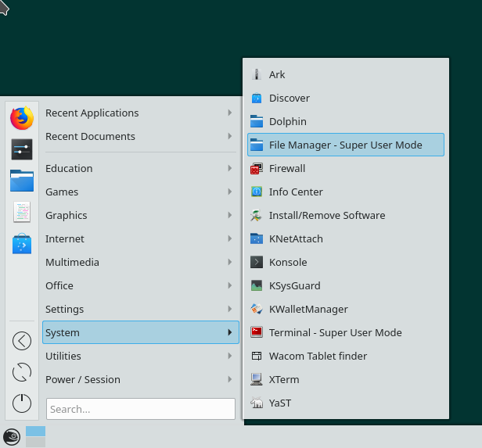
Task: Launch Wacom Tablet finder by its name
Action: (318, 356)
